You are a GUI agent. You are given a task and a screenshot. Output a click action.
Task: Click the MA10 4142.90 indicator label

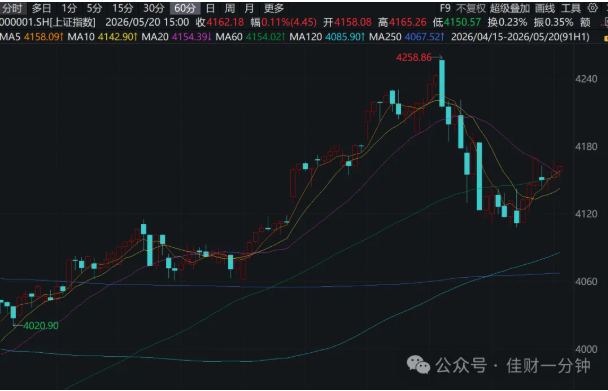102,37
